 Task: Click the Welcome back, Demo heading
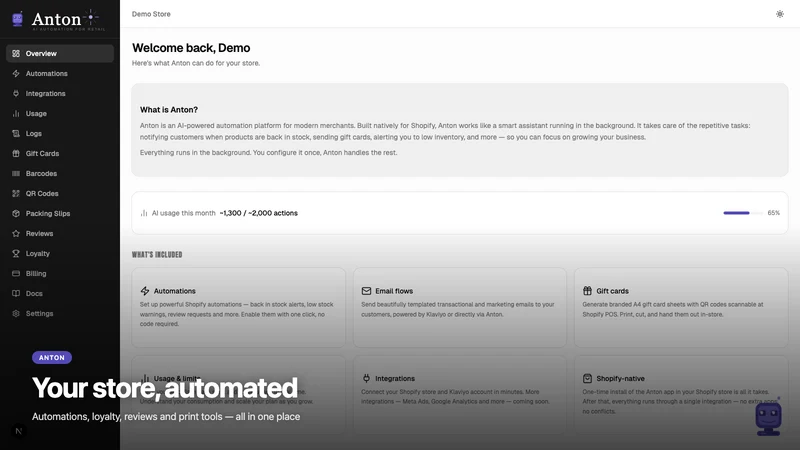(191, 48)
